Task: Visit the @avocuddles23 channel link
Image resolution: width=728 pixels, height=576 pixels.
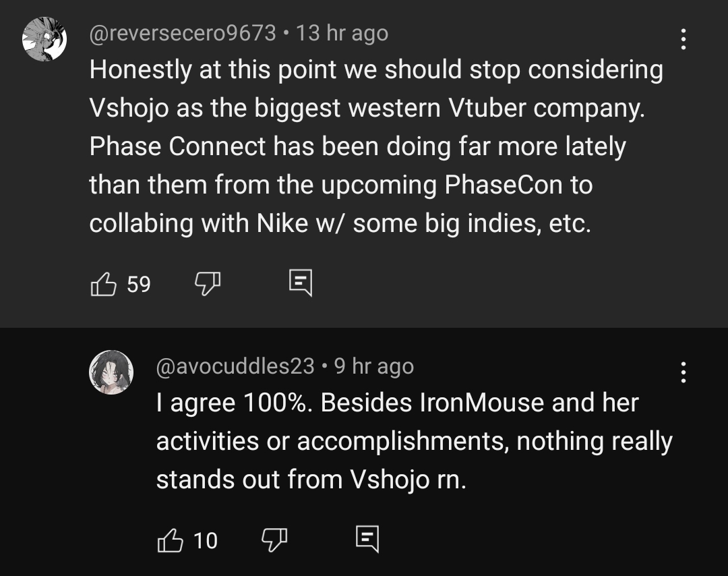Action: 235,366
